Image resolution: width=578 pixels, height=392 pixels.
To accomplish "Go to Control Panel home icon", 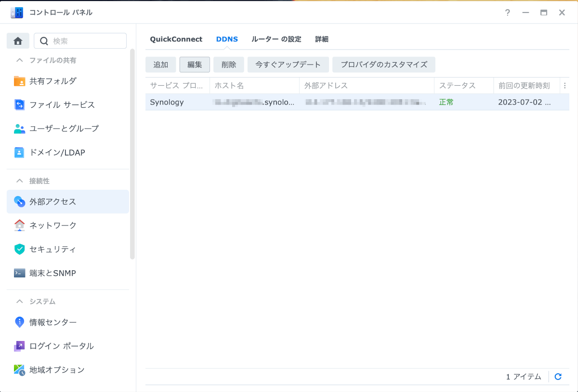I will click(18, 41).
